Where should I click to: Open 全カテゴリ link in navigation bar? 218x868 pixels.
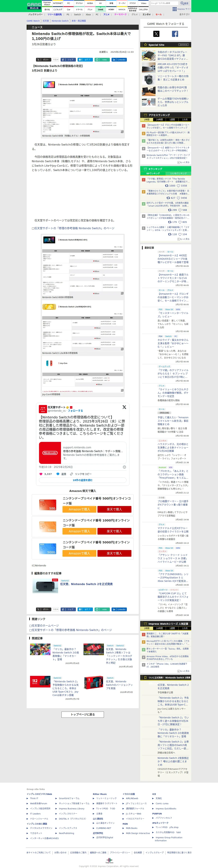click(x=184, y=14)
